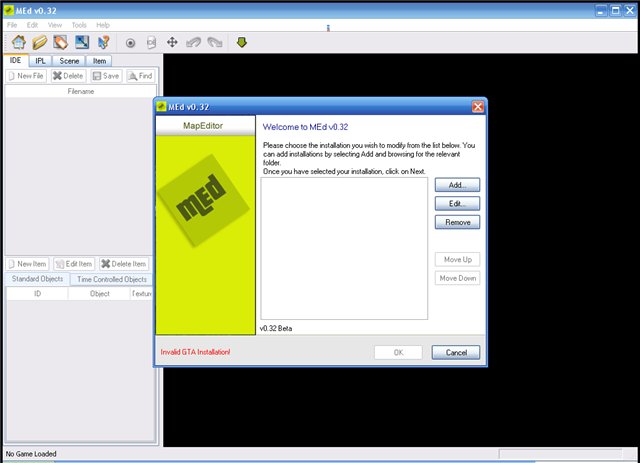The image size is (640, 463).
Task: Click the round record-style toolbar icon
Action: coord(130,42)
